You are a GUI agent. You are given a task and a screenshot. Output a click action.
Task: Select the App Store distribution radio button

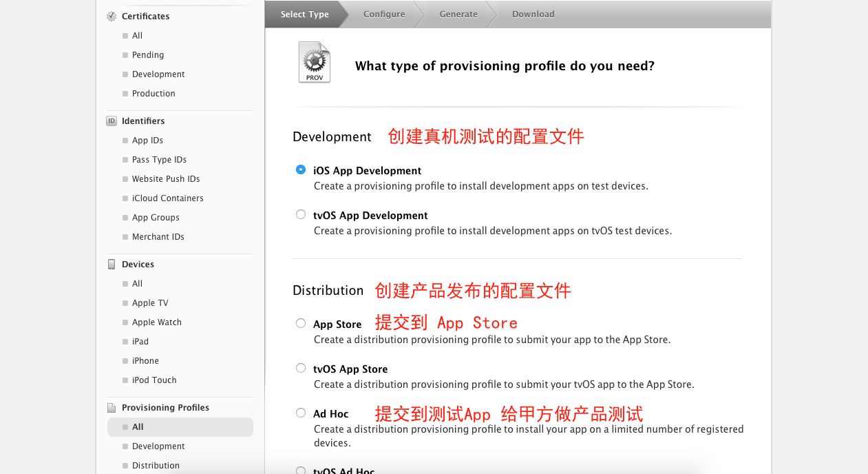coord(301,323)
